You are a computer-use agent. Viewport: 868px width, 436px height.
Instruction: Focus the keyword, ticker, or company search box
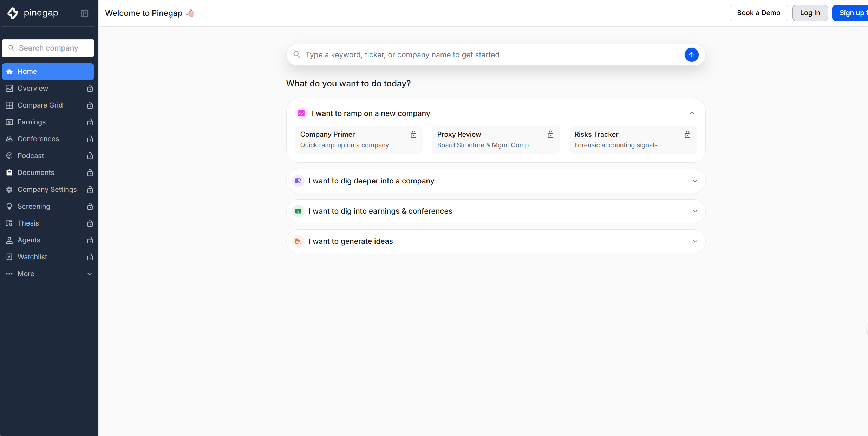[x=496, y=55]
